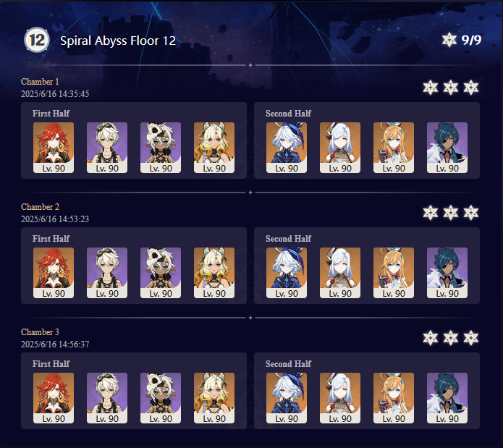Click the middle star of Chamber 3
The width and height of the screenshot is (503, 448).
(x=451, y=338)
